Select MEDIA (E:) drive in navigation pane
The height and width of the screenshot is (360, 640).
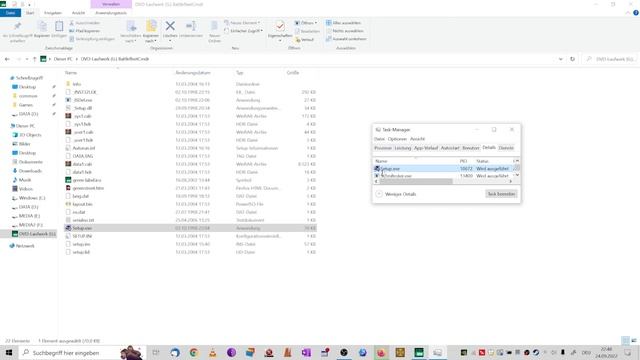click(x=29, y=216)
